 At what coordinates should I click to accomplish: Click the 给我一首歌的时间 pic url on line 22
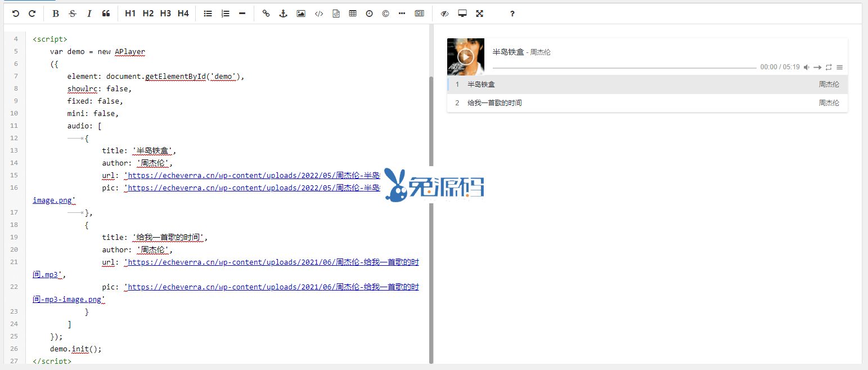[272, 287]
